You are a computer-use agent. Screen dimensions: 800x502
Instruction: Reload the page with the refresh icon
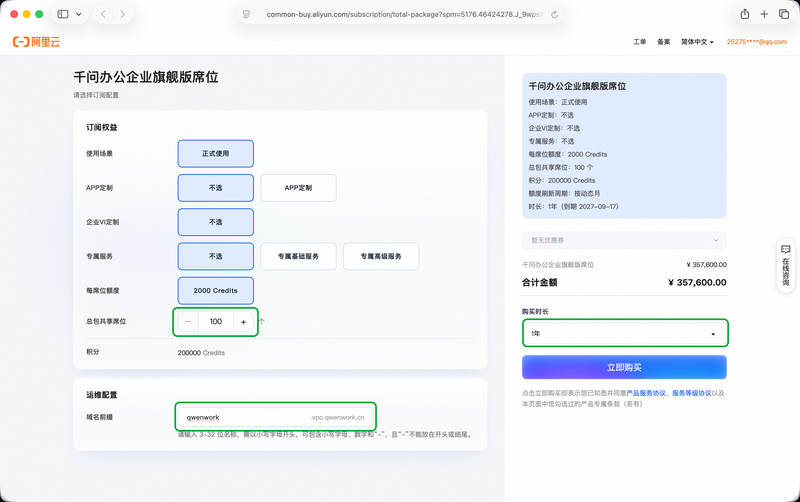coord(554,14)
